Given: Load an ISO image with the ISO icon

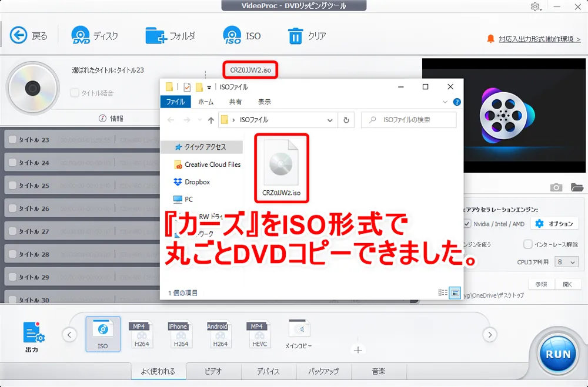Looking at the screenshot, I should coord(232,35).
